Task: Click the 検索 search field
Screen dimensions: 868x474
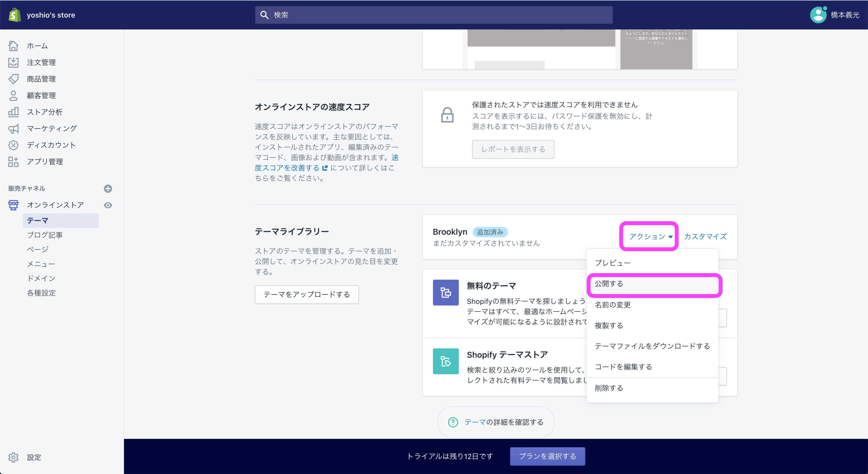Action: pyautogui.click(x=433, y=15)
